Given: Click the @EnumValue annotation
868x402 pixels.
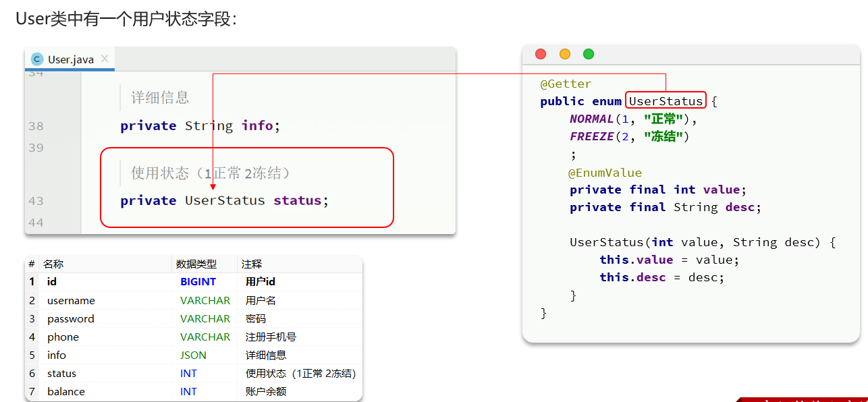Looking at the screenshot, I should coord(605,173).
